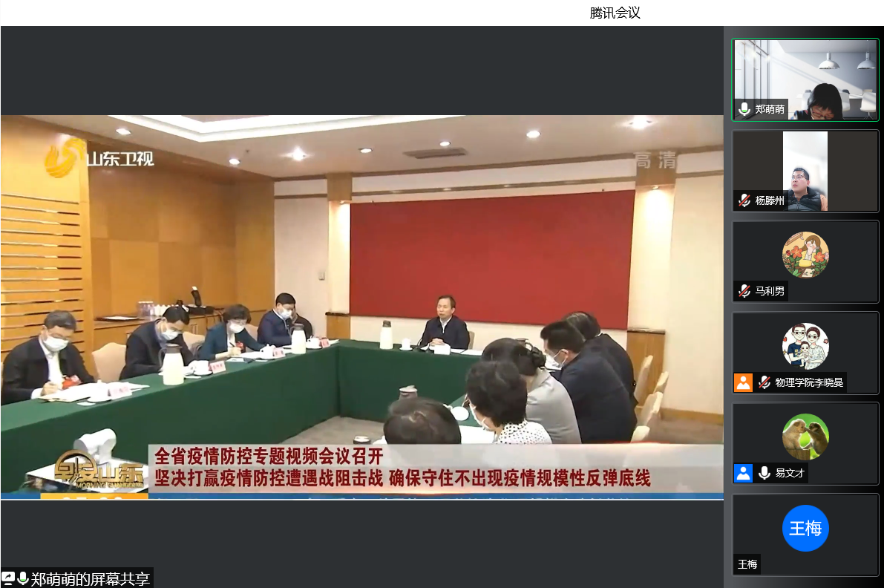This screenshot has width=884, height=588.
Task: Click 杨滕州's muted microphone icon
Action: (x=744, y=200)
